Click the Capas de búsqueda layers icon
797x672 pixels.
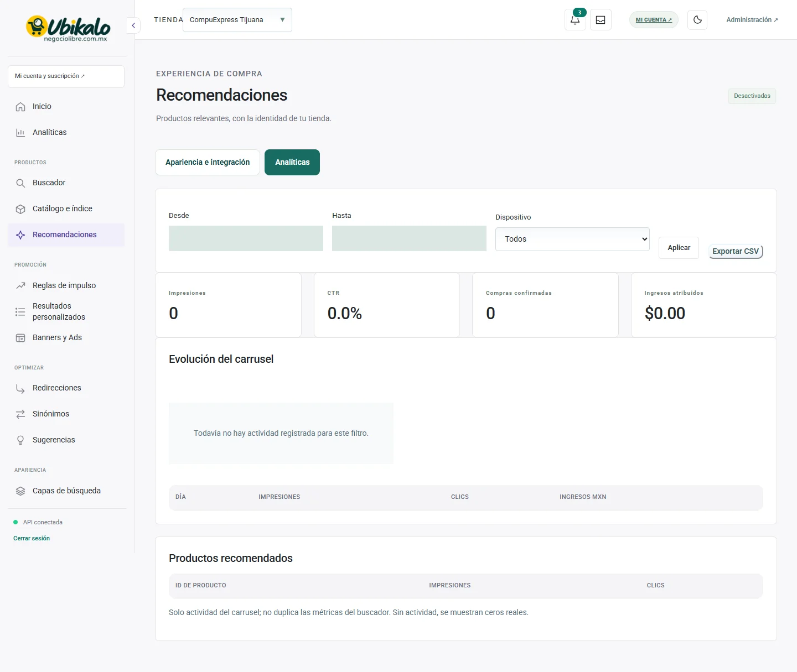click(x=20, y=491)
